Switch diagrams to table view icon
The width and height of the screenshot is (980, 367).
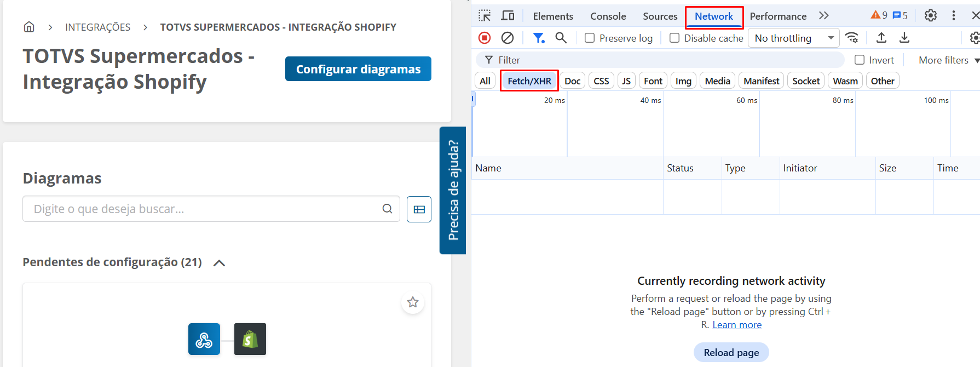click(419, 209)
